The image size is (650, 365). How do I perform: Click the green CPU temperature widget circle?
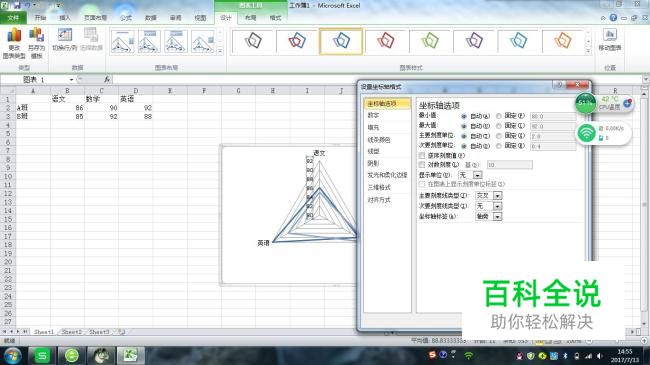point(585,103)
